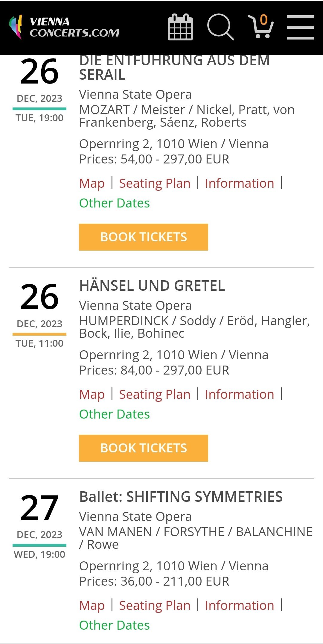Open Map link for Die Entführung event
Image resolution: width=323 pixels, height=644 pixels.
click(x=92, y=183)
